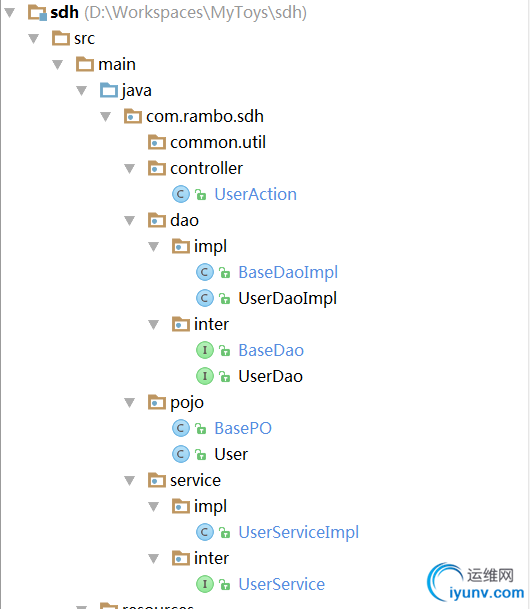
Task: Collapse the service package arrow
Action: coord(129,481)
